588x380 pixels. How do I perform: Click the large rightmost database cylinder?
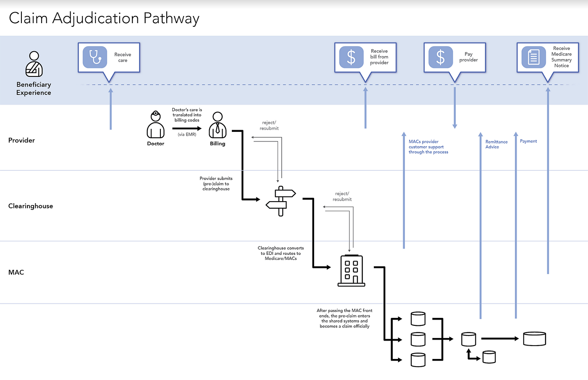534,338
